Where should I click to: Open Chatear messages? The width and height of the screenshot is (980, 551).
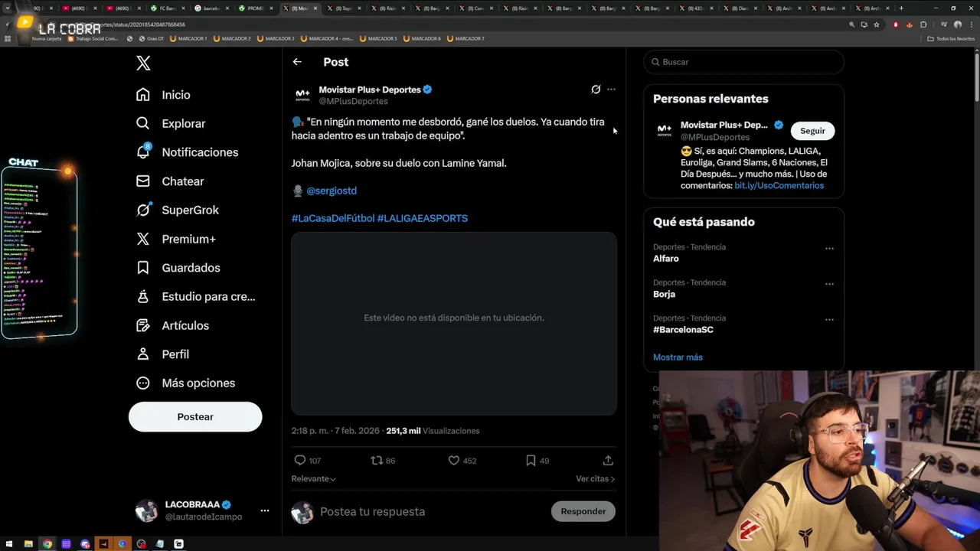169,181
